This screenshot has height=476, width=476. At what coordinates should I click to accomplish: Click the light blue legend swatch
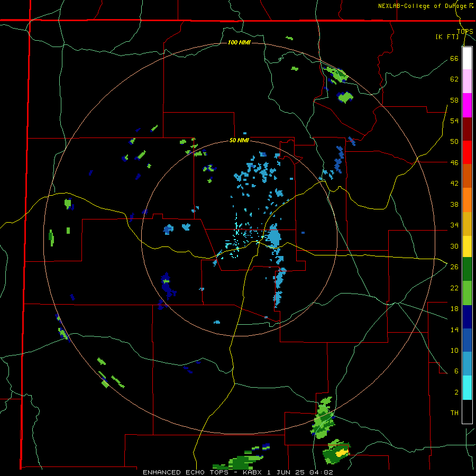[x=467, y=364]
